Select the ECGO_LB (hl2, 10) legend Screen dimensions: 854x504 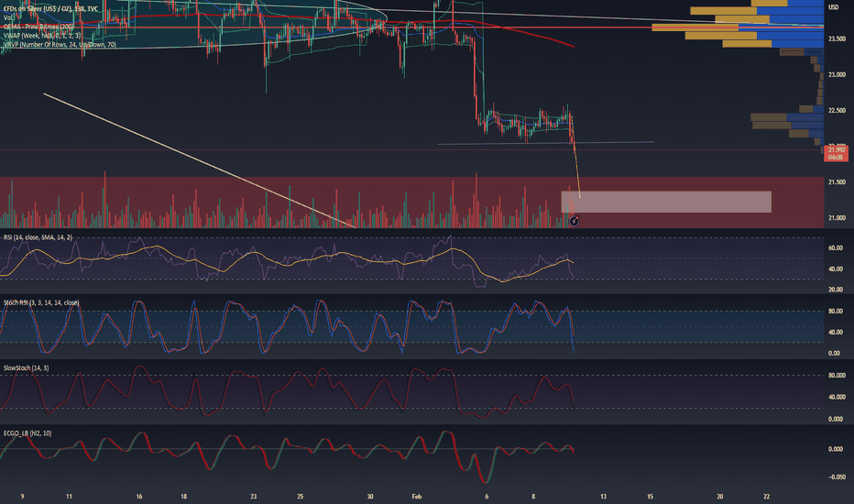point(27,433)
